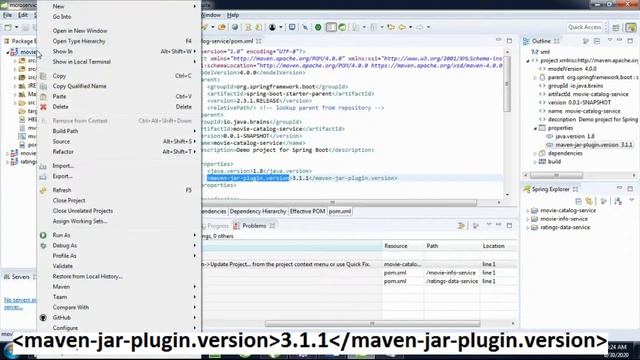Click the Quick Access search field
The image size is (640, 360).
tap(585, 27)
